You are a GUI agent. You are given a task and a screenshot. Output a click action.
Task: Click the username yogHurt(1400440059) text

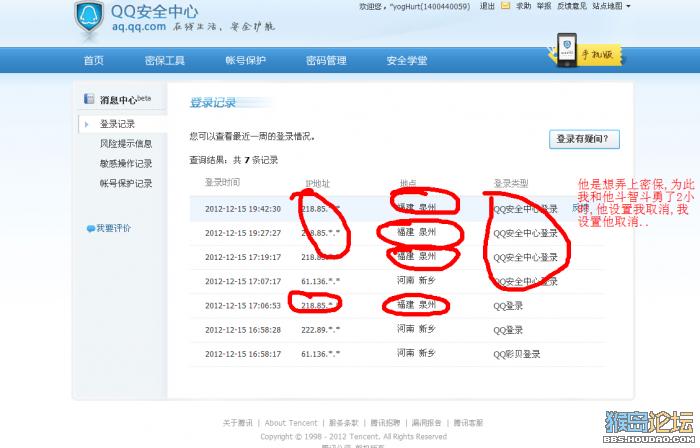tap(430, 6)
